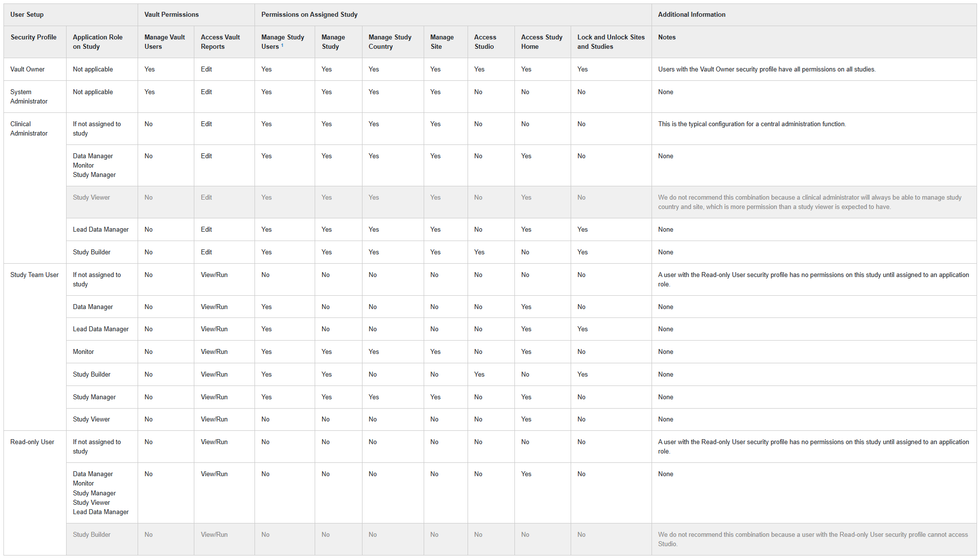980x558 pixels.
Task: Select the Permissions on Assigned Study header
Action: [309, 15]
